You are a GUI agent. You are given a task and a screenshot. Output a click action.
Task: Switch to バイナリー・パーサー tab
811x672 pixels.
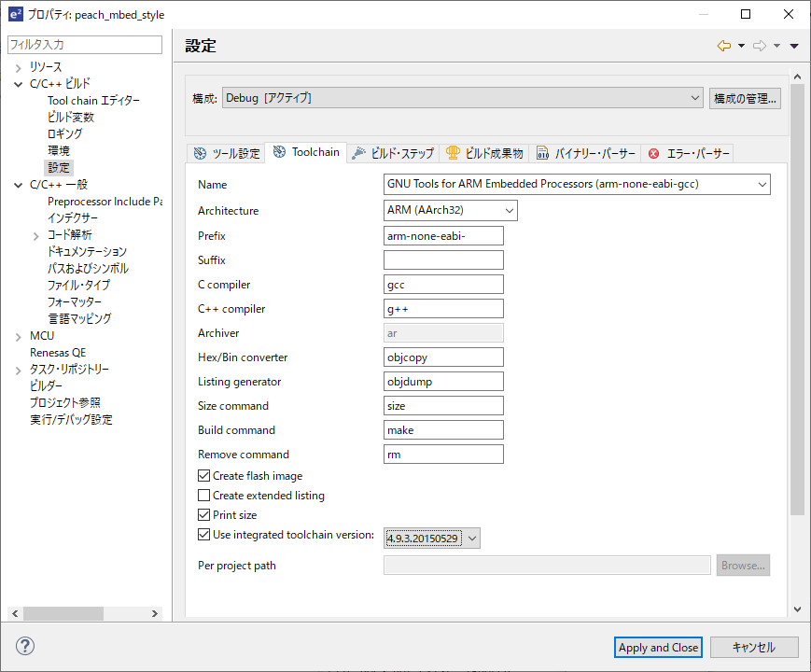[585, 153]
